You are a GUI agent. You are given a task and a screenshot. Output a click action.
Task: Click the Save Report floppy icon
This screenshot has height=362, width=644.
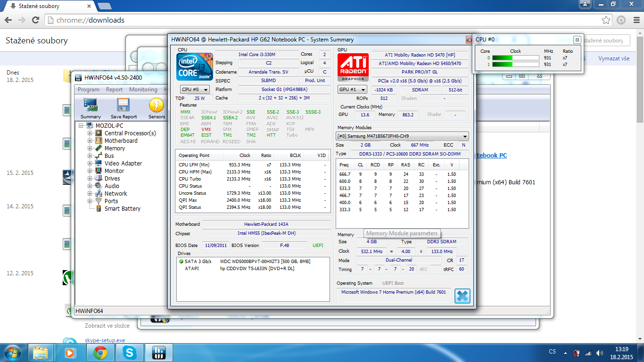(x=124, y=108)
